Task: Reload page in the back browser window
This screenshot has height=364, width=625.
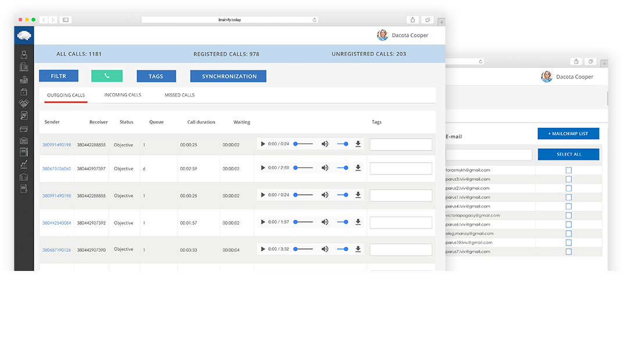Action: point(481,62)
